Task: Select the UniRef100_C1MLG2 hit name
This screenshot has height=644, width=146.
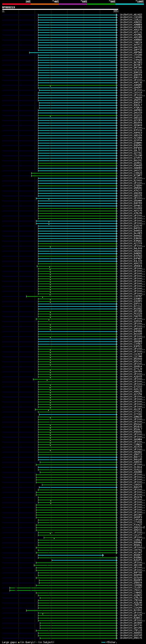Action: 131,20
